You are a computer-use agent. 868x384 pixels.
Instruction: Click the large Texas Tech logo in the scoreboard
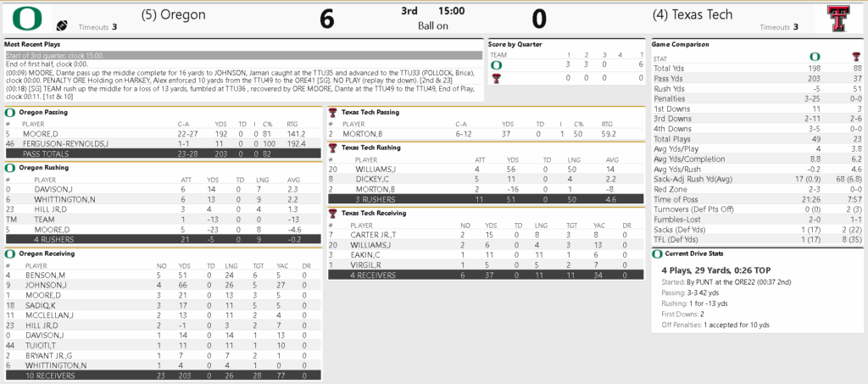click(x=839, y=19)
